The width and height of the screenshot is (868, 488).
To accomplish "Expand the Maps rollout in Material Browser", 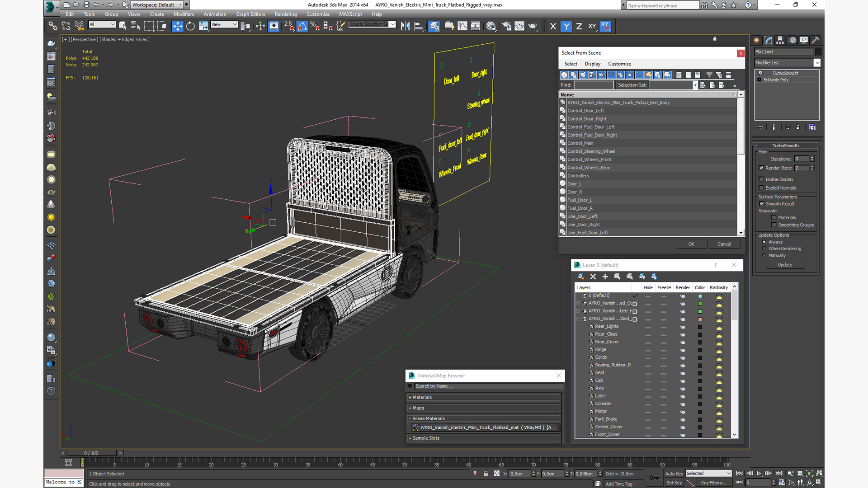I will 484,408.
